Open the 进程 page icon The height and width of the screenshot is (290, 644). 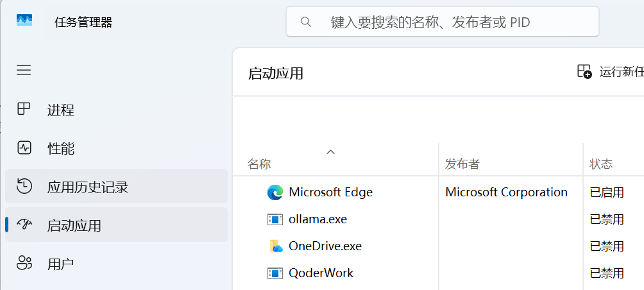tap(24, 109)
